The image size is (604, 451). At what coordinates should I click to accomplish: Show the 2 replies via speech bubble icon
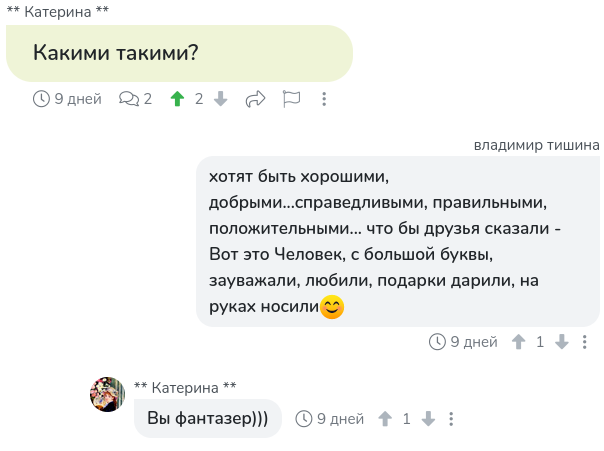[x=135, y=99]
